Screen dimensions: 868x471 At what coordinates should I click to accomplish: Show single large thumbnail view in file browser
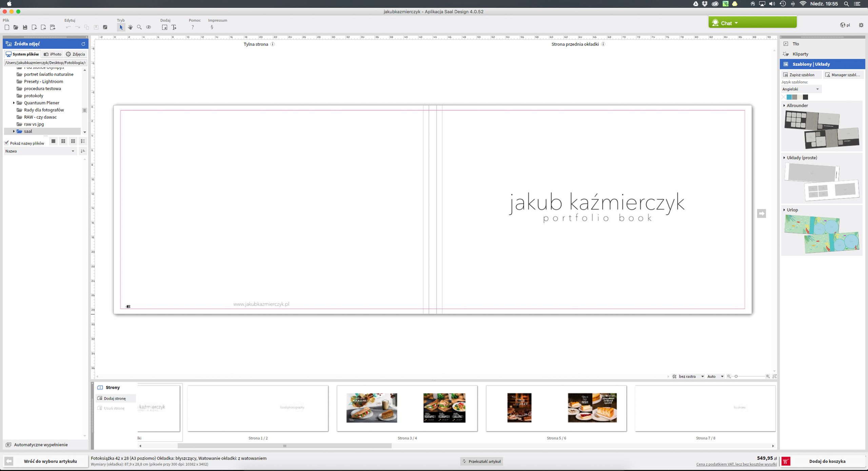pyautogui.click(x=53, y=141)
